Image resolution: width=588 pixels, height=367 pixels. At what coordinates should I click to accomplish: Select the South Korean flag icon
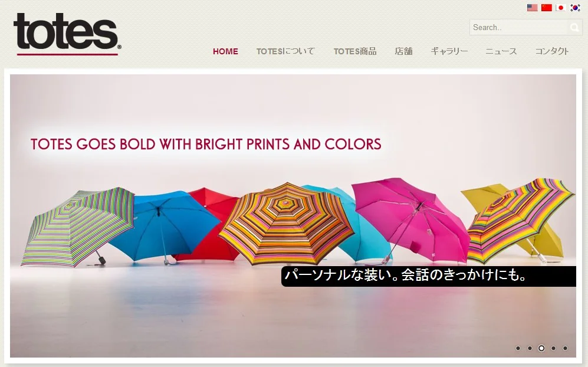575,8
